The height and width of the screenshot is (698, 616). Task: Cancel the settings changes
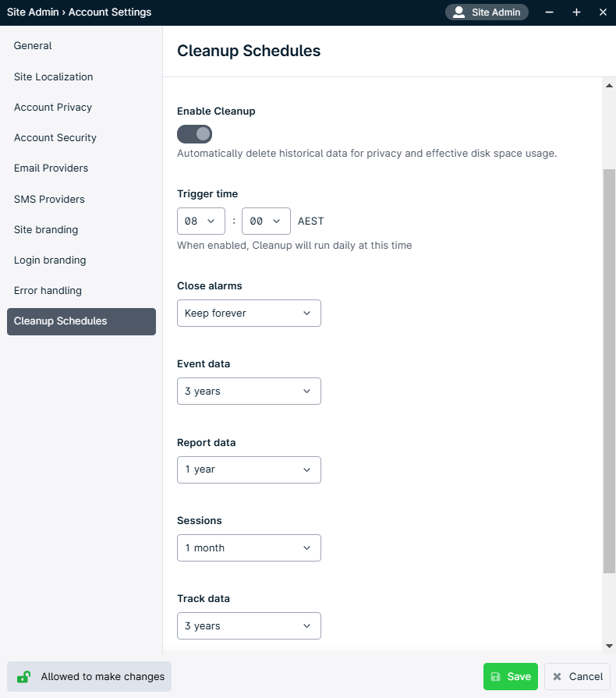click(577, 676)
